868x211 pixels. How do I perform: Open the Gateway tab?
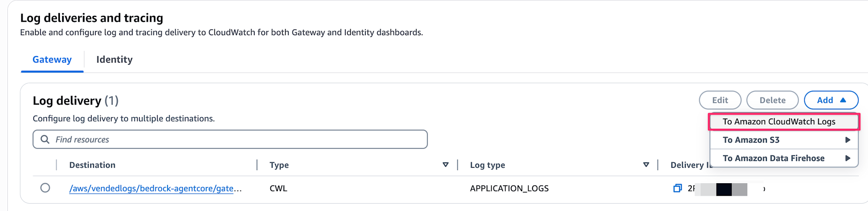52,59
